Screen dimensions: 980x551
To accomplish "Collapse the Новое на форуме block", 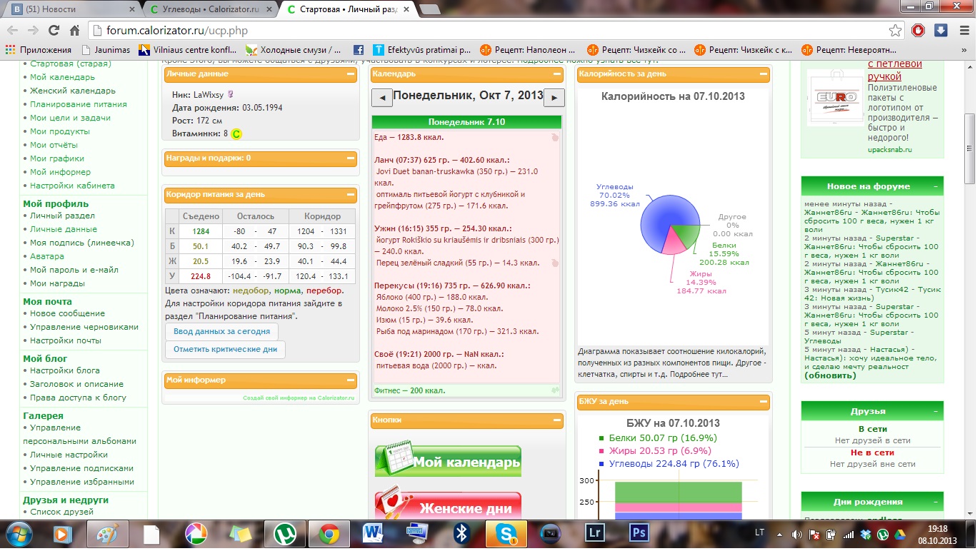I will pyautogui.click(x=936, y=186).
